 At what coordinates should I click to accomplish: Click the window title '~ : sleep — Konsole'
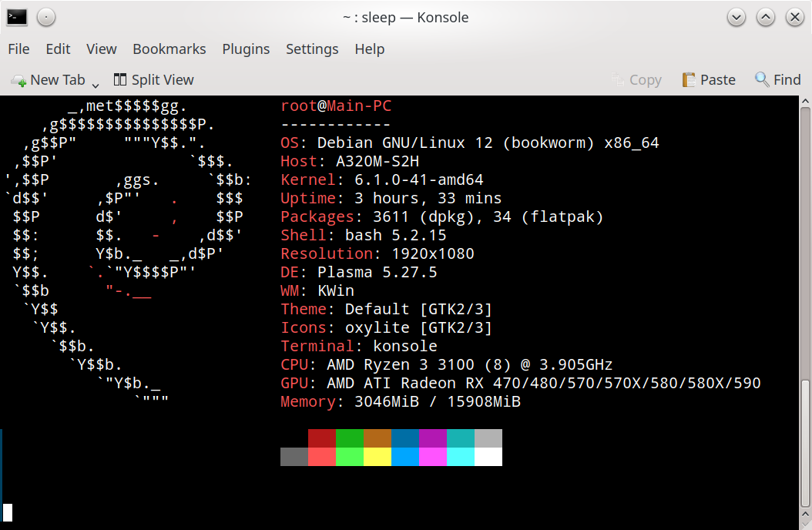click(405, 18)
